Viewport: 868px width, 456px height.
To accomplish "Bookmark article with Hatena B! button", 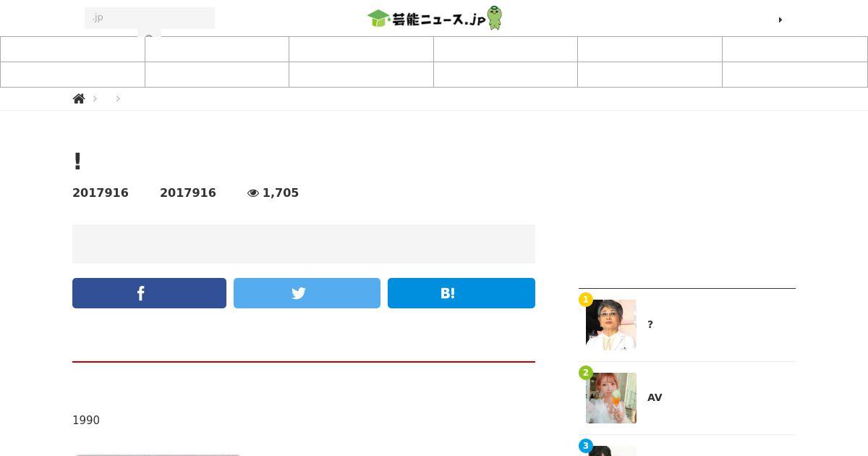I will coord(461,293).
